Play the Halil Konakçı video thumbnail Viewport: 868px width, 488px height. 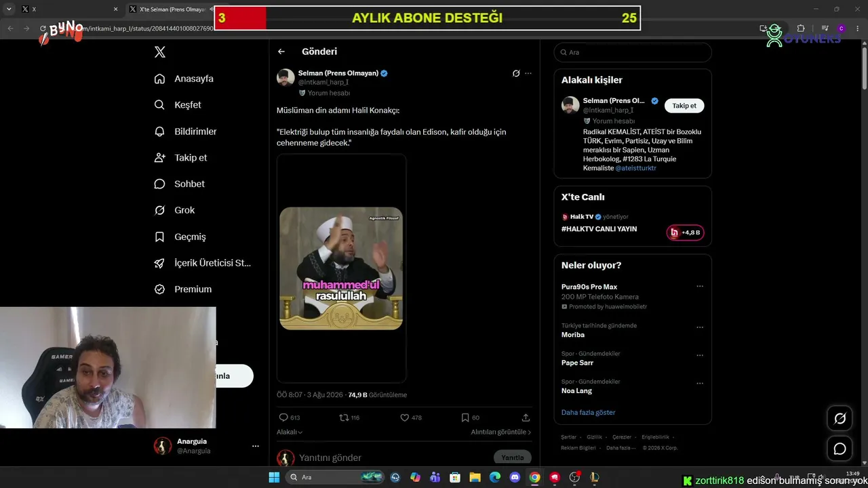click(x=341, y=268)
